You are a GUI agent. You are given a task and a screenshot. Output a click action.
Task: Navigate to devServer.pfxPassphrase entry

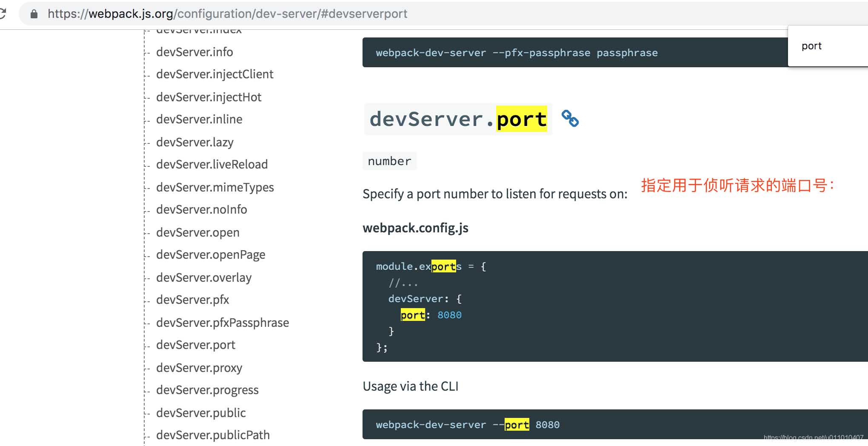click(x=223, y=323)
